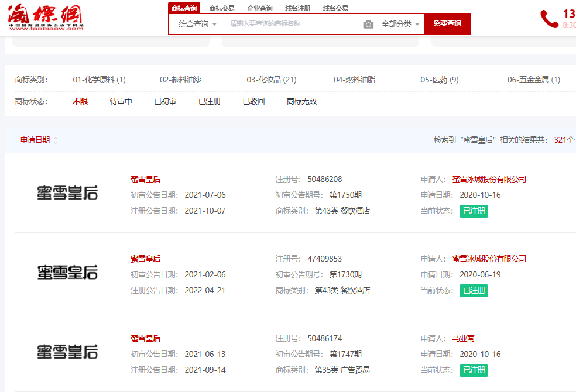Screen dimensions: 576x392
Task: Click 已注册 badge for registration 47409853
Action: (x=474, y=290)
